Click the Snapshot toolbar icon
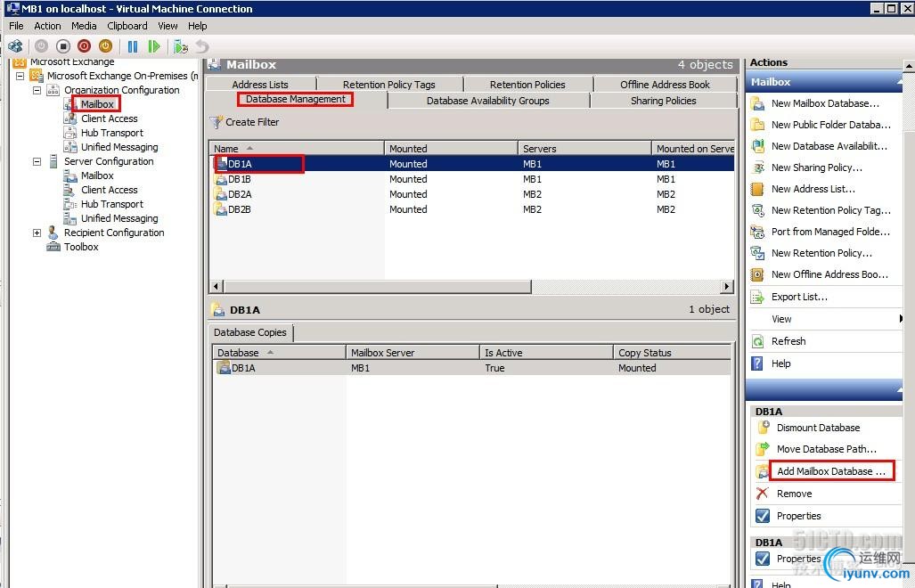Screen dimensions: 915x588 pyautogui.click(x=181, y=46)
